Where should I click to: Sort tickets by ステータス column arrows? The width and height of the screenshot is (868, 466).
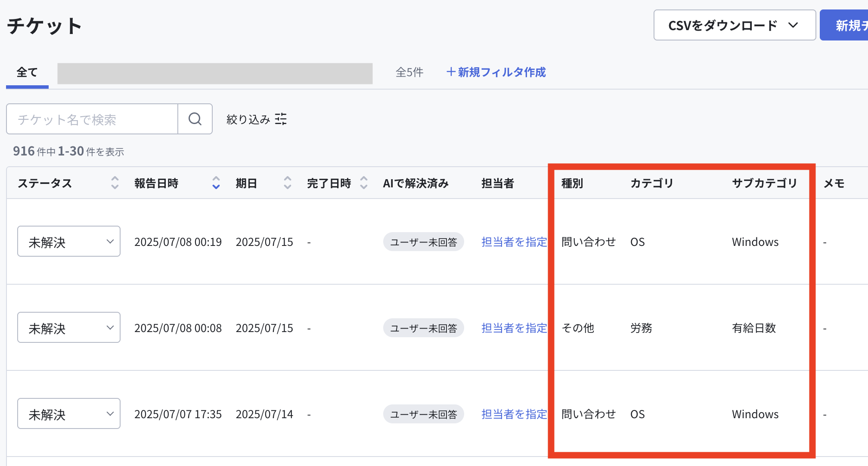click(115, 183)
